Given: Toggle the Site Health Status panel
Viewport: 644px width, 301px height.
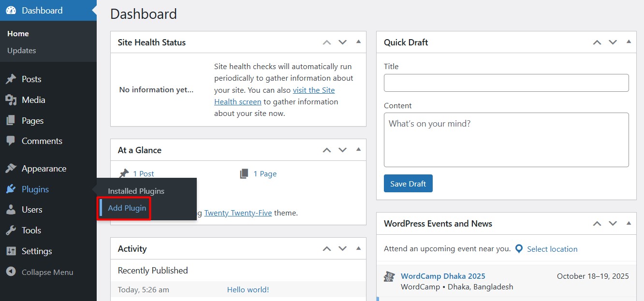Looking at the screenshot, I should (x=358, y=42).
